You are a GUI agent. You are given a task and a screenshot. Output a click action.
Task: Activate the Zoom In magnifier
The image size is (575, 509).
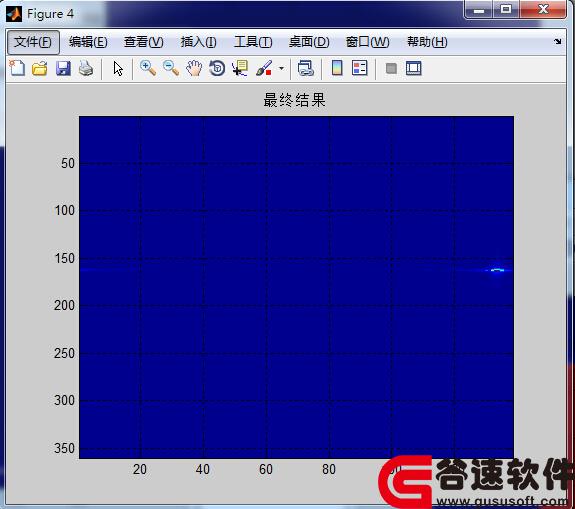click(x=148, y=68)
